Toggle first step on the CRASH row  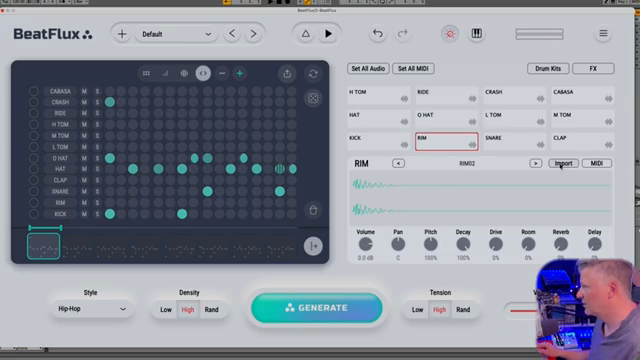[x=110, y=102]
